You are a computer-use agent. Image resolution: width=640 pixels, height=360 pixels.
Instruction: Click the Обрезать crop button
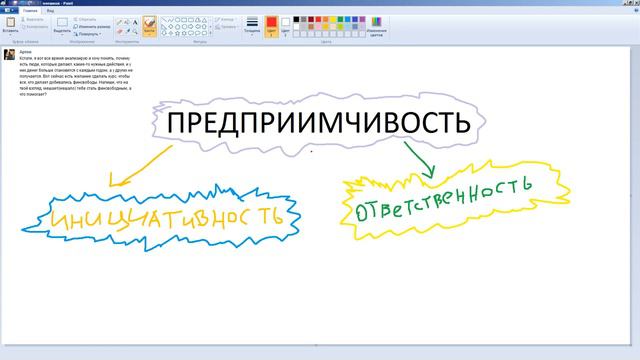coord(85,20)
